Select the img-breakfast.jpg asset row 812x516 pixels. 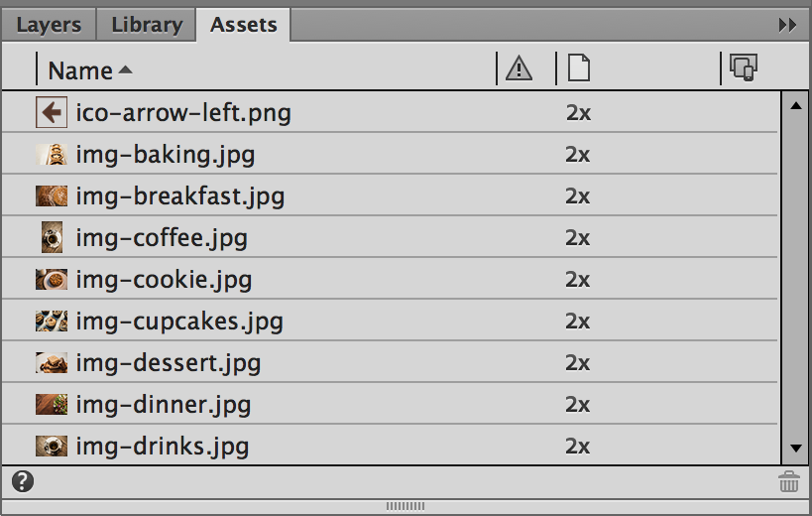[x=180, y=196]
